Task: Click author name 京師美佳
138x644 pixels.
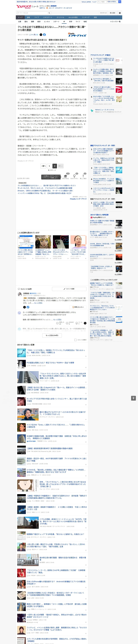Action: (x=26, y=293)
